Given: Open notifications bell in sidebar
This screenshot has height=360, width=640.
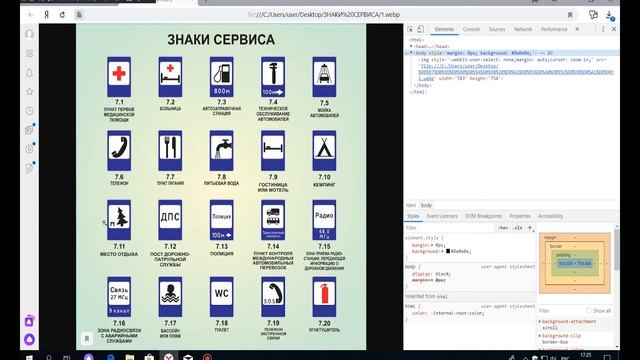Looking at the screenshot, I should 29,73.
